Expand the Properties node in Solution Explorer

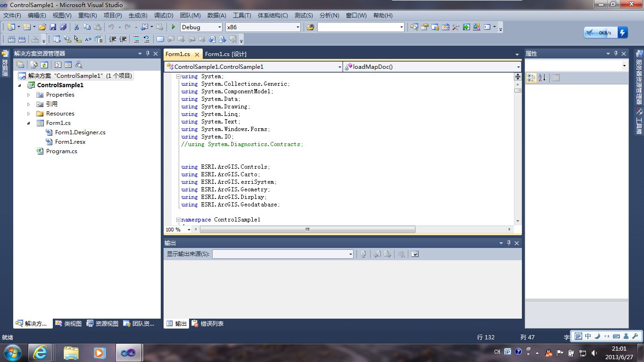(29, 94)
